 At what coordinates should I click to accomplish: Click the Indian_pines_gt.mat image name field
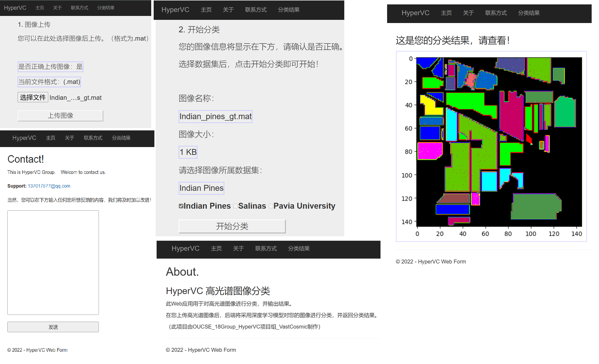[x=215, y=116]
